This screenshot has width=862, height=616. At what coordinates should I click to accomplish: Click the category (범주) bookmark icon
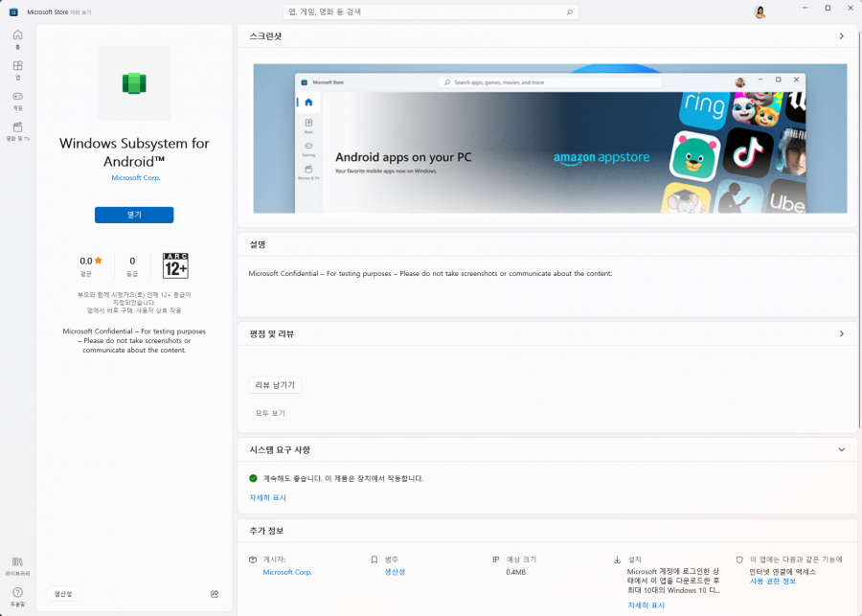pos(374,559)
